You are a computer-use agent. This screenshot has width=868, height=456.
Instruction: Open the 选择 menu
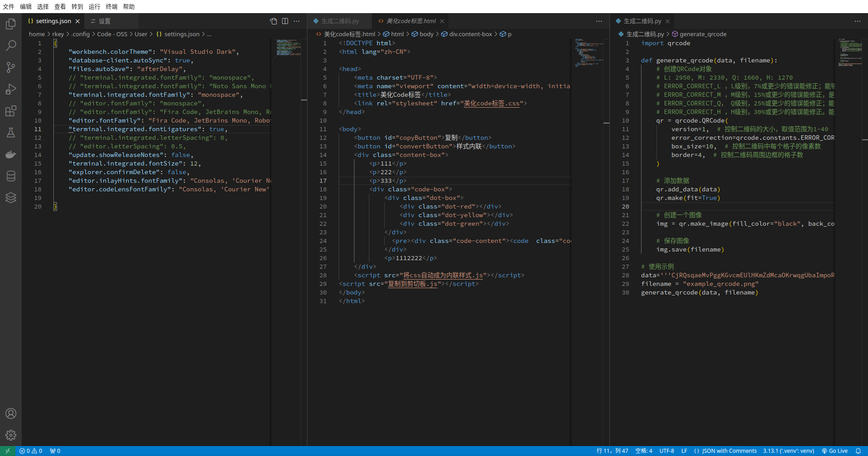[x=43, y=7]
